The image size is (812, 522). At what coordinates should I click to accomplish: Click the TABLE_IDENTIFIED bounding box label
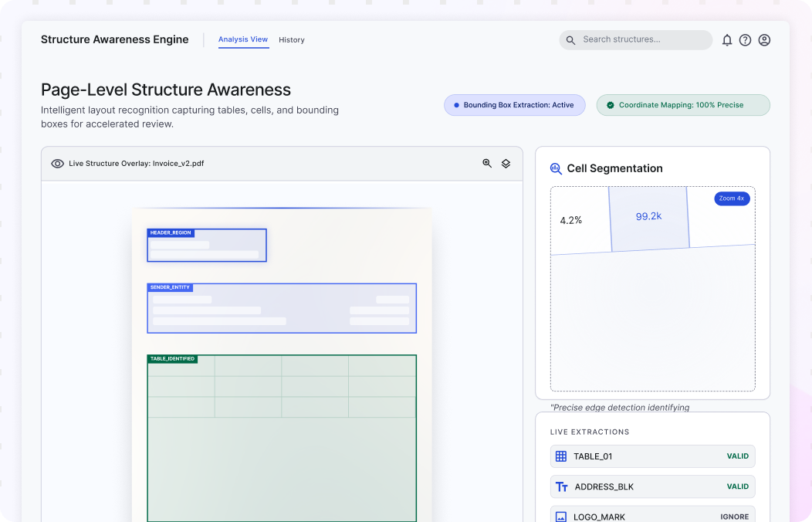click(172, 359)
